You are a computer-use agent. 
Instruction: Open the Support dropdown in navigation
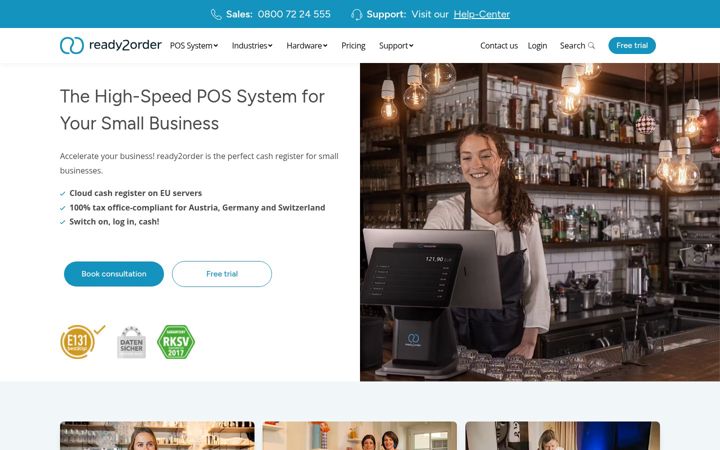pyautogui.click(x=396, y=45)
